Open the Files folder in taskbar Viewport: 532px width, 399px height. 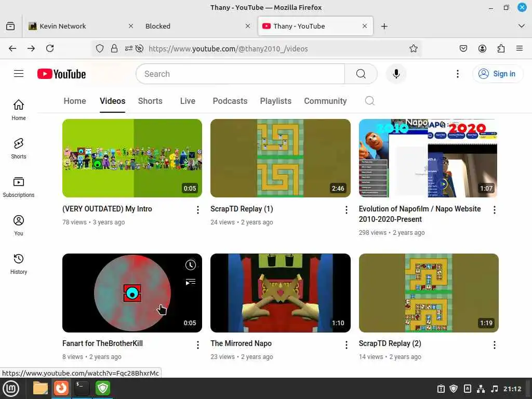[41, 388]
